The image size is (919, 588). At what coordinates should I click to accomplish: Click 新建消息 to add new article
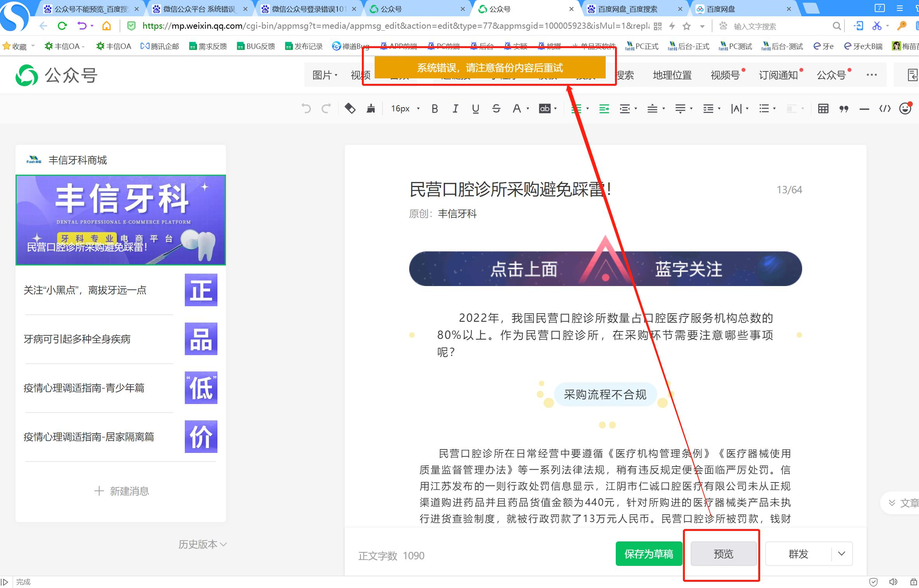122,491
